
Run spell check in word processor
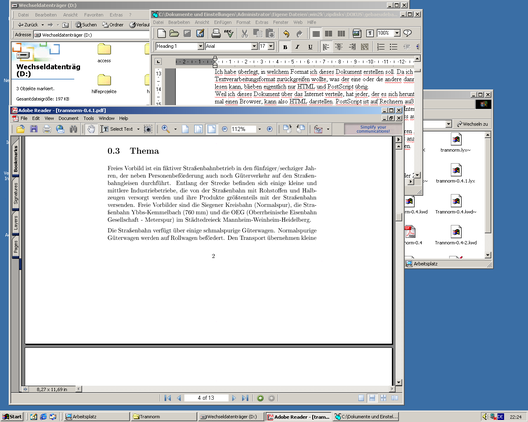[x=229, y=33]
